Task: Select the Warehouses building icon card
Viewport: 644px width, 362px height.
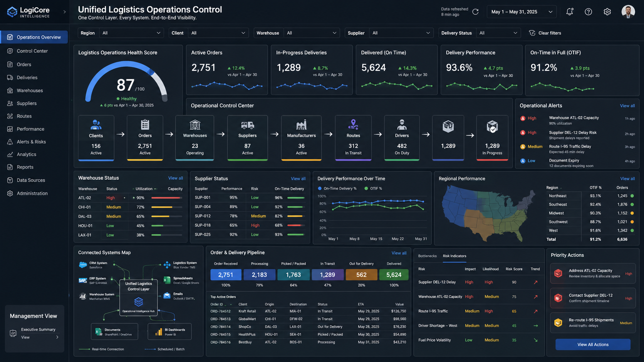Action: [195, 138]
